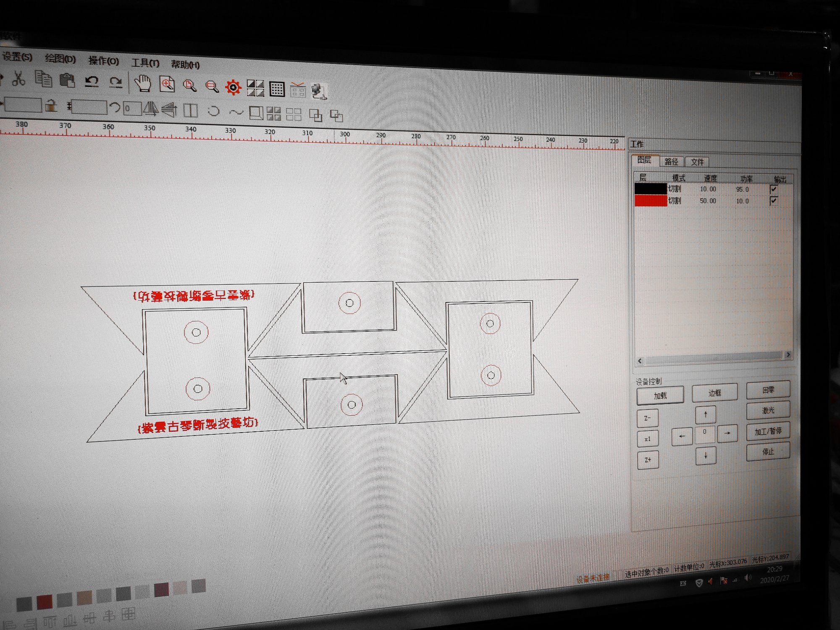This screenshot has width=840, height=630.
Task: Click the 加载 button
Action: coord(660,396)
